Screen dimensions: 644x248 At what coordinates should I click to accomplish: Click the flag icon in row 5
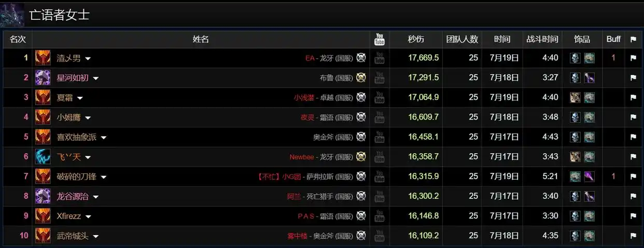pos(633,137)
